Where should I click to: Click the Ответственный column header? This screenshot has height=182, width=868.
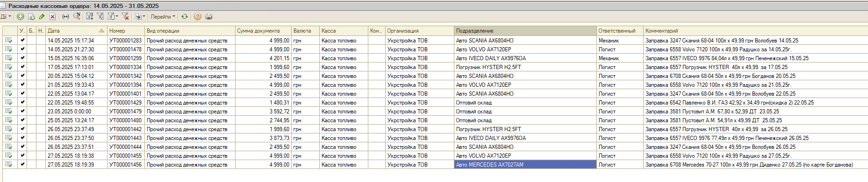[620, 31]
